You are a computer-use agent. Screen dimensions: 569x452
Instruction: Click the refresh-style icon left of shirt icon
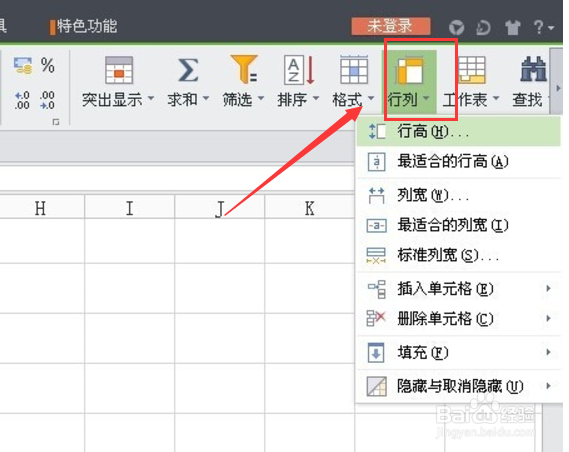483,27
